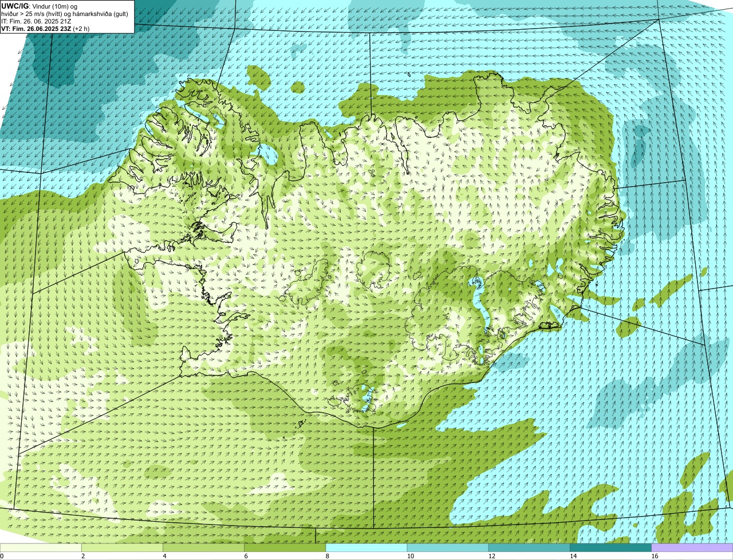Click the lavender above-16 m/s legend segment

[x=692, y=548]
